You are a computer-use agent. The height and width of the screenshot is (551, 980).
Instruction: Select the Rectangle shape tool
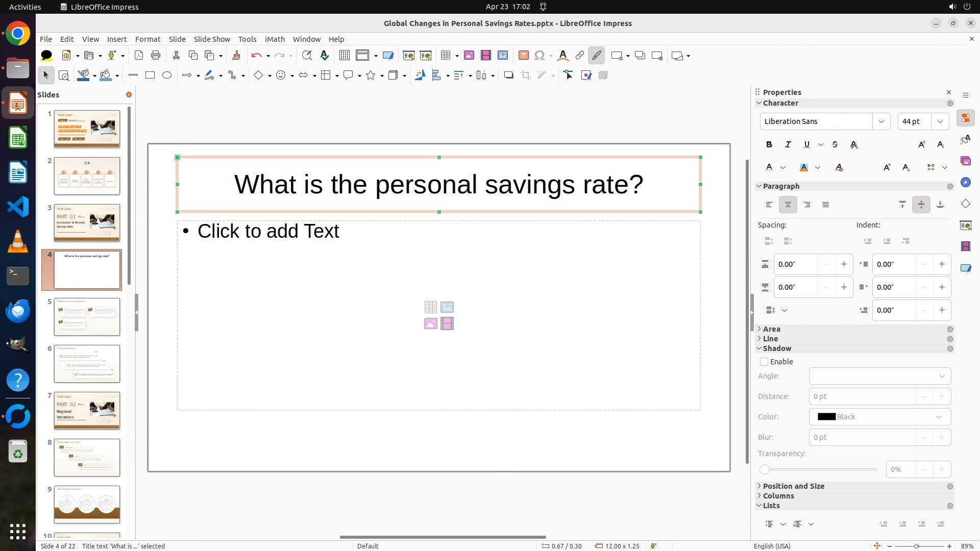point(150,76)
